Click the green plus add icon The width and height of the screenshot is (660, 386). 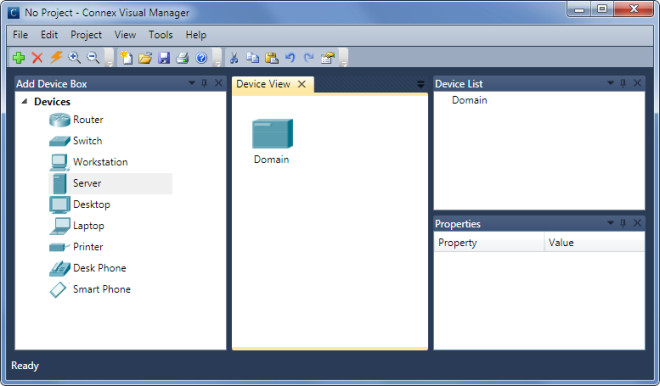[x=19, y=58]
